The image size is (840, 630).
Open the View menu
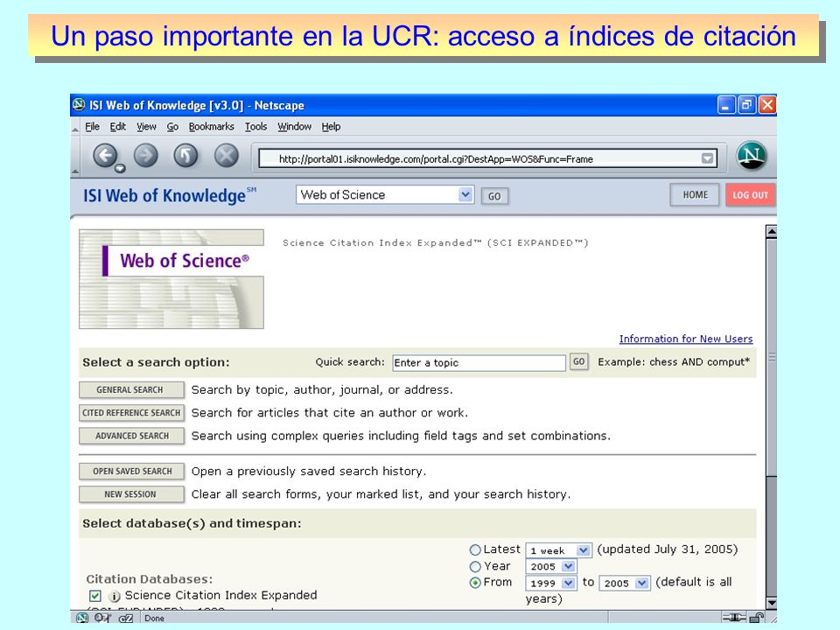(x=146, y=126)
